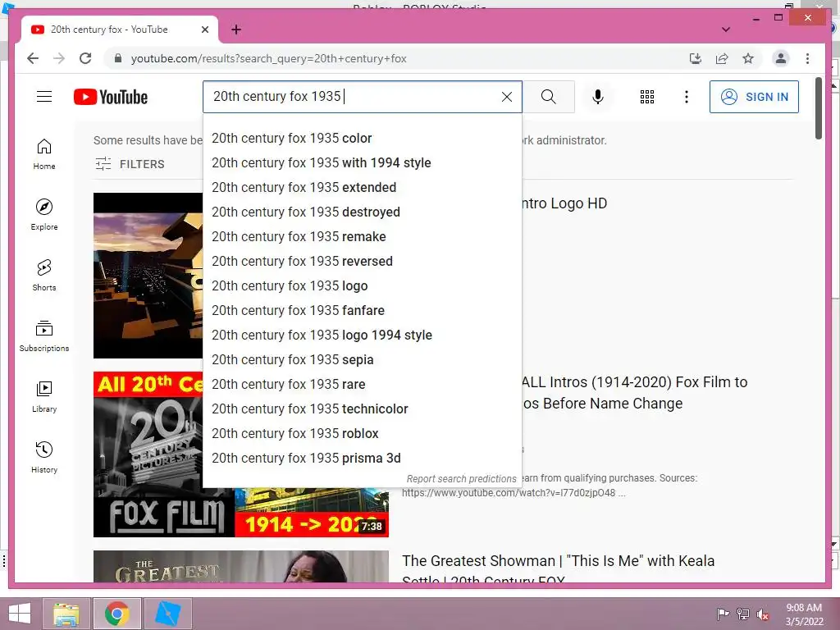Choose suggestion '20th century fox 1935 roblox'
Screen dimensions: 840x630
tap(362, 434)
